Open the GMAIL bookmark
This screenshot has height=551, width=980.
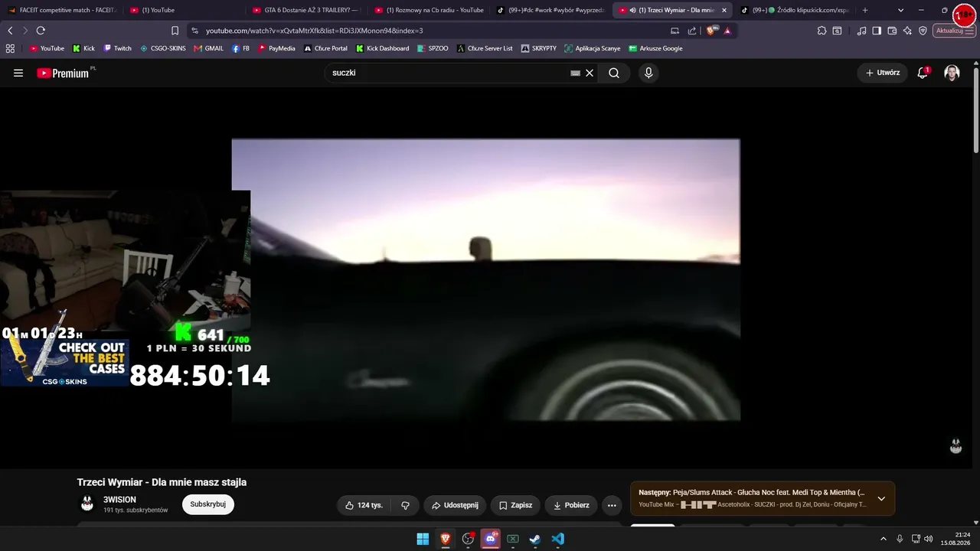click(208, 48)
